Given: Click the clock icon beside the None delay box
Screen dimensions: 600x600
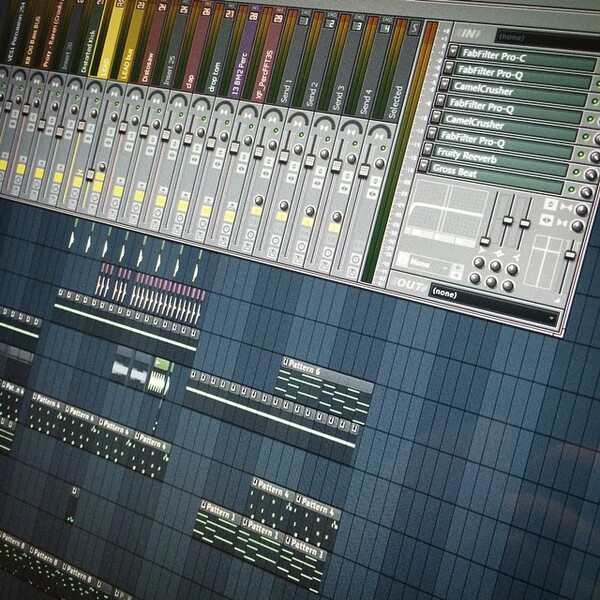Looking at the screenshot, I should (x=402, y=260).
